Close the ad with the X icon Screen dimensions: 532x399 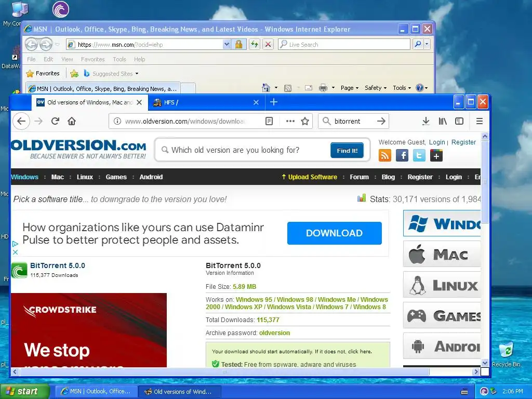(x=15, y=252)
